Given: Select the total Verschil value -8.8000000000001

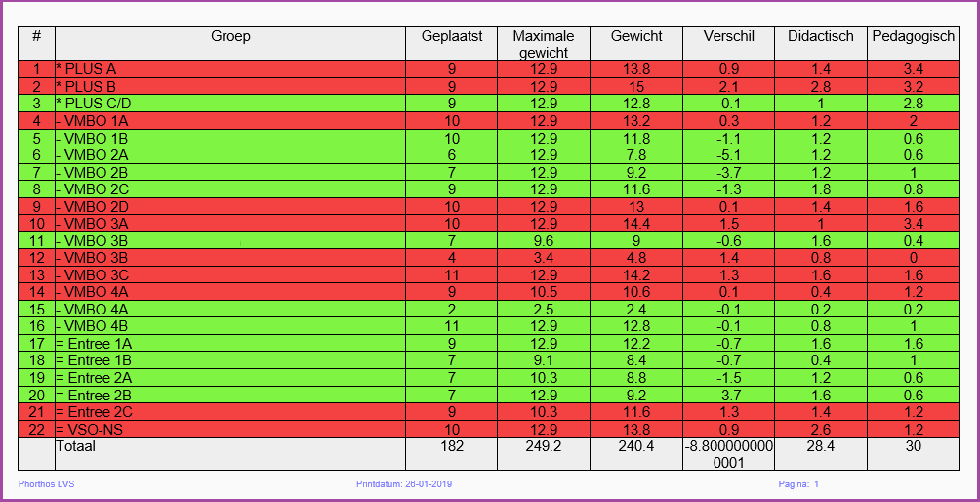Looking at the screenshot, I should pos(729,453).
